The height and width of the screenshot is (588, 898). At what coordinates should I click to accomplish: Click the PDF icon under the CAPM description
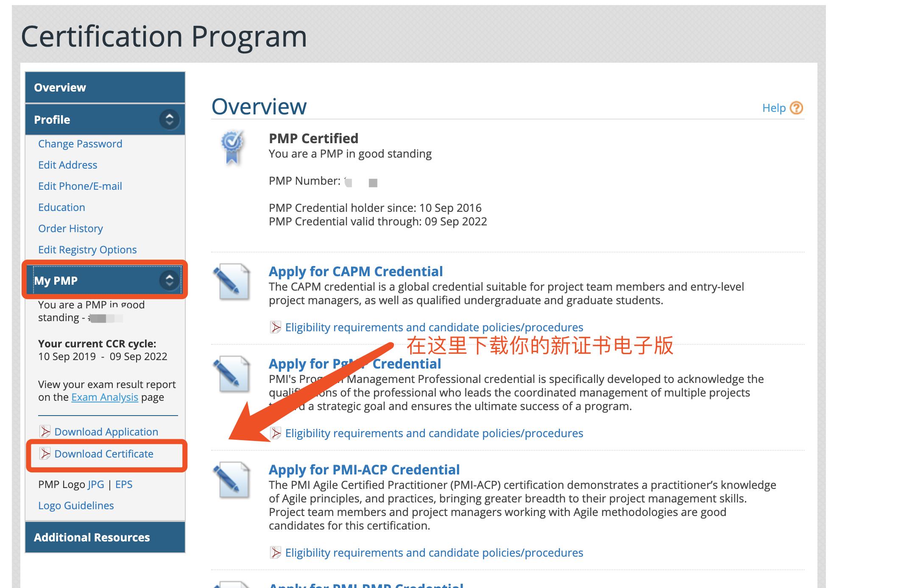(276, 327)
